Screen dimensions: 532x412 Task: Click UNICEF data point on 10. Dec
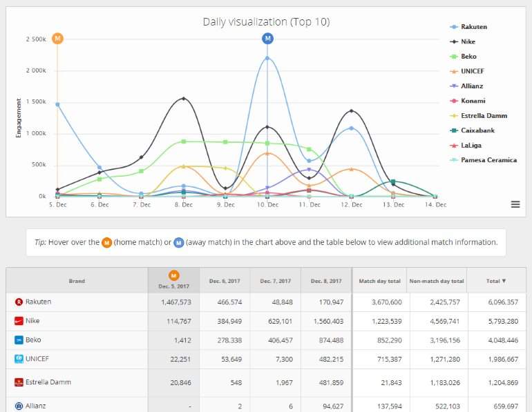pos(267,153)
